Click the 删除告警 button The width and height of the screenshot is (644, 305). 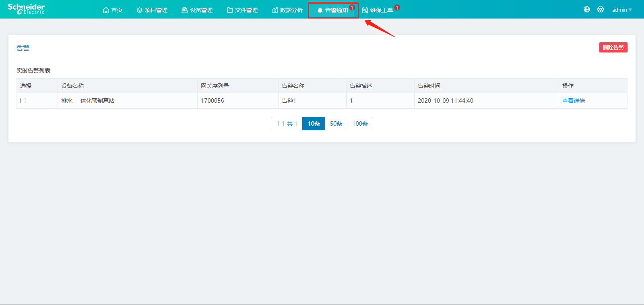click(613, 48)
